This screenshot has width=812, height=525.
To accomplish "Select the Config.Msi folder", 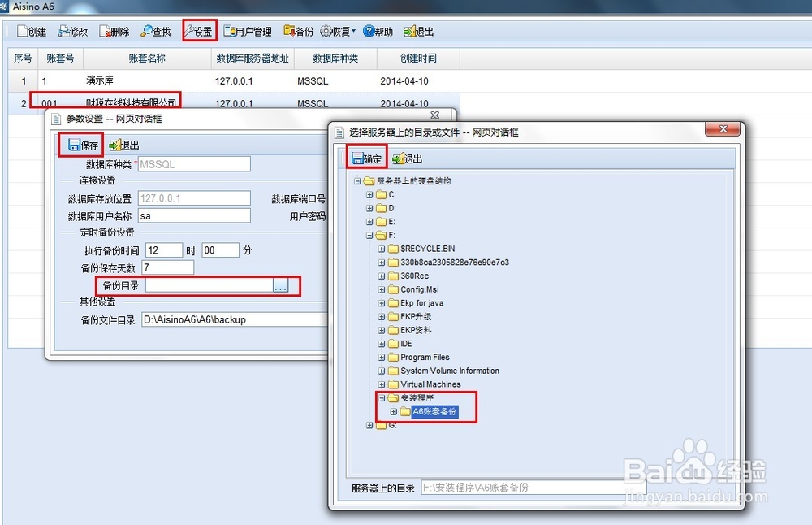I will point(420,289).
